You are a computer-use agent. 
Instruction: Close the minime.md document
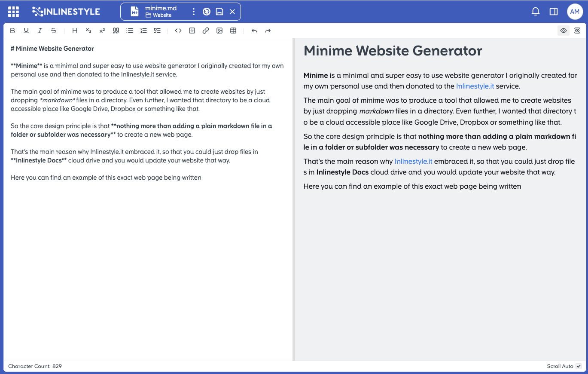[232, 12]
